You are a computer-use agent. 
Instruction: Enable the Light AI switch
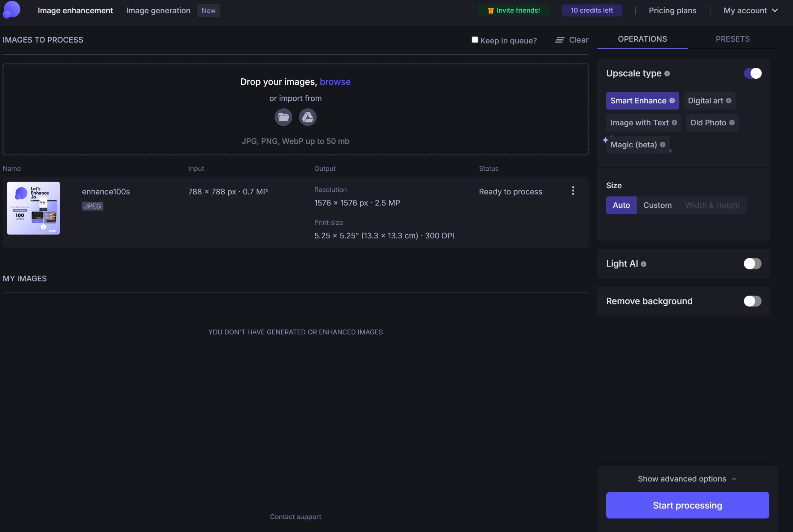[x=752, y=264]
